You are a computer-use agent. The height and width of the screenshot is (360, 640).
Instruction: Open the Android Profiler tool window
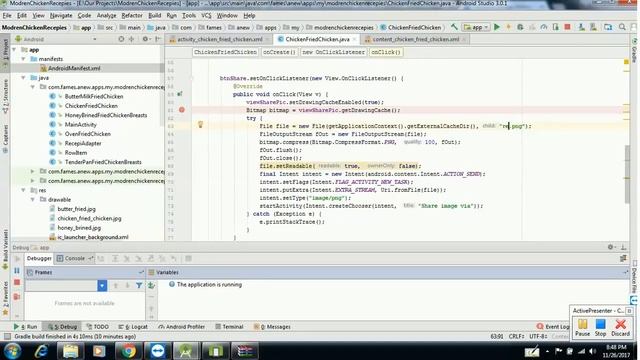pos(182,327)
